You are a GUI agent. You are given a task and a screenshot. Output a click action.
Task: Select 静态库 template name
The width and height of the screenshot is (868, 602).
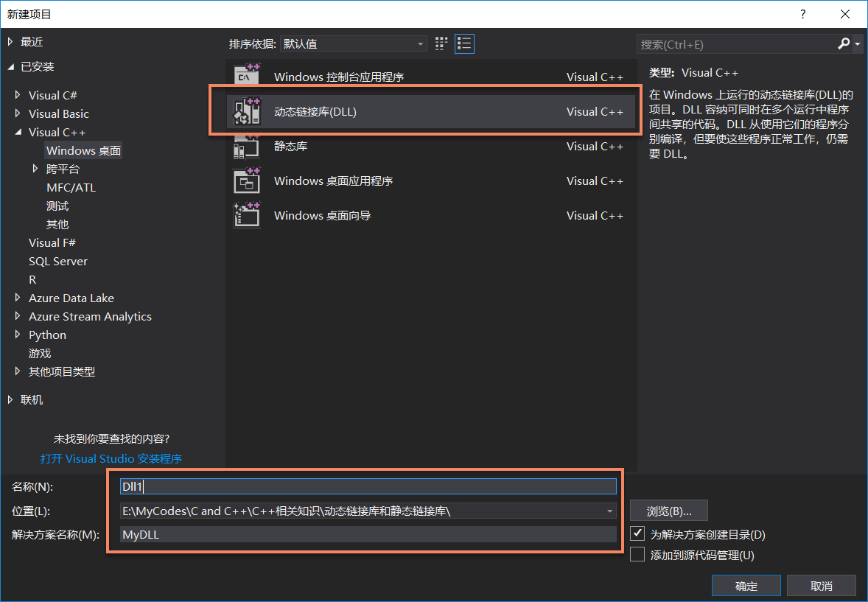[x=290, y=146]
